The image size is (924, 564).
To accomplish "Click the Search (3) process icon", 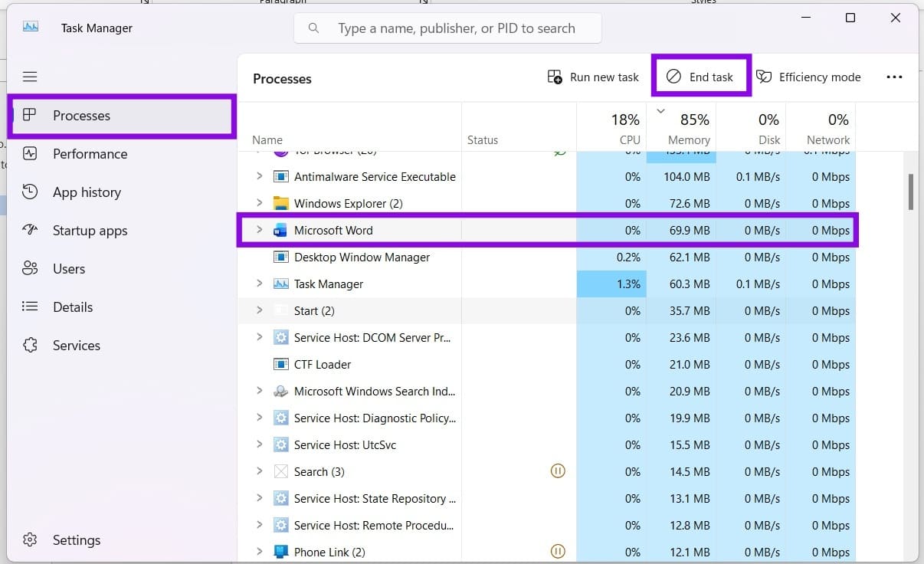I will (x=280, y=471).
